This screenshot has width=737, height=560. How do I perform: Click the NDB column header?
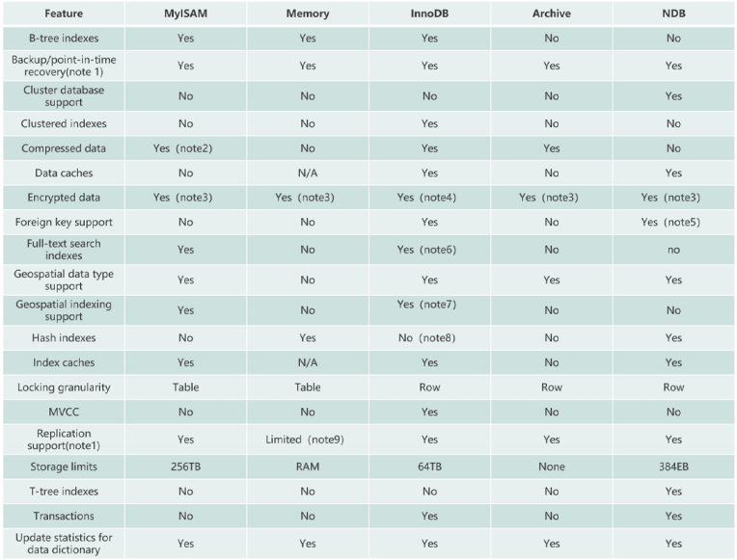pyautogui.click(x=673, y=13)
